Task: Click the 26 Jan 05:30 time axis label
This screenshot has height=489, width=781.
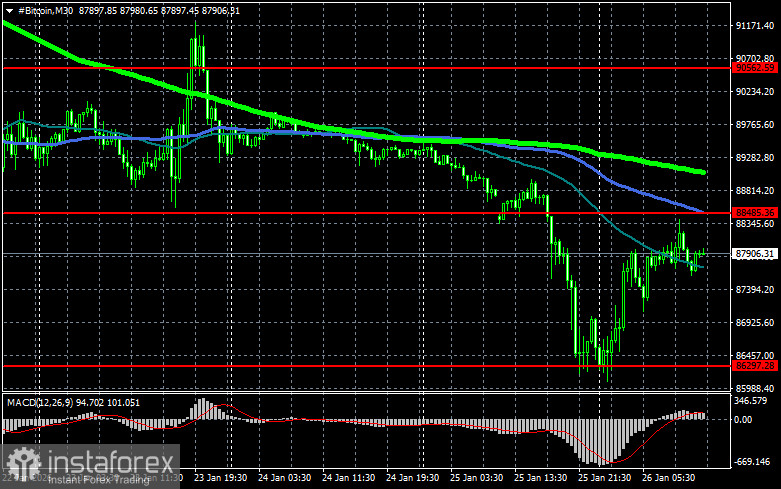Action: tap(668, 478)
